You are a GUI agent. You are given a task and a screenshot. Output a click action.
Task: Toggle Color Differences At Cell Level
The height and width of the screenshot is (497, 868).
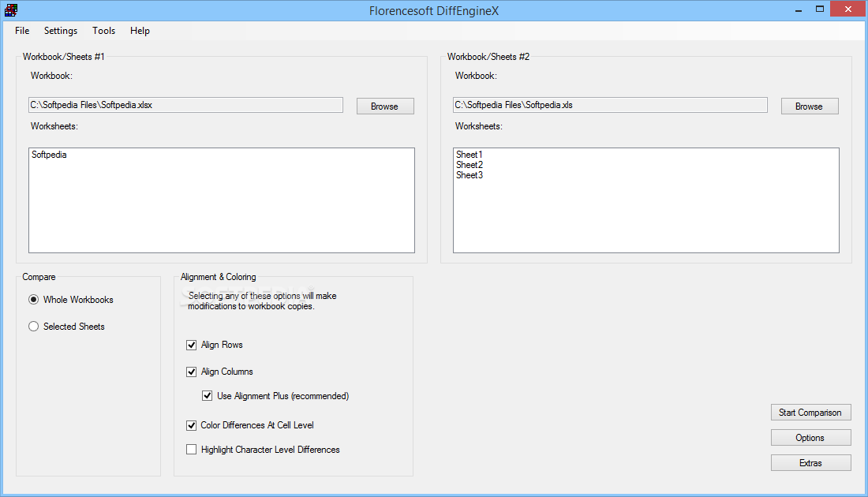(x=192, y=425)
